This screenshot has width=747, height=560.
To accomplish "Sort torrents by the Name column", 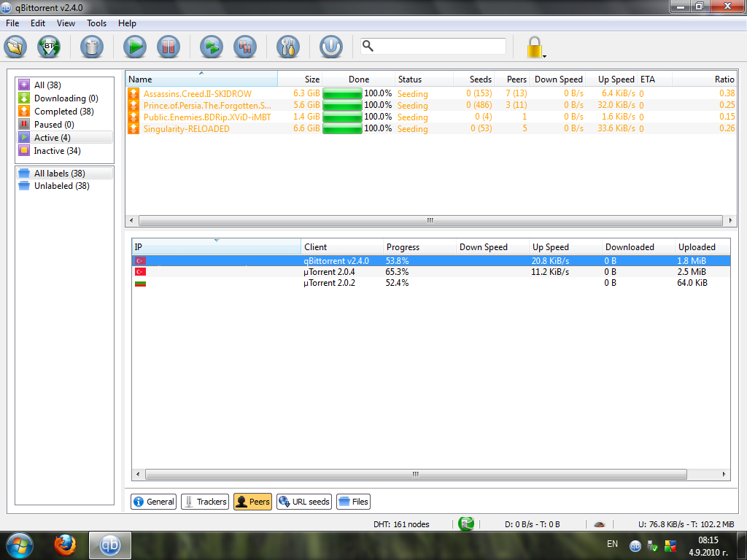I will coord(201,79).
